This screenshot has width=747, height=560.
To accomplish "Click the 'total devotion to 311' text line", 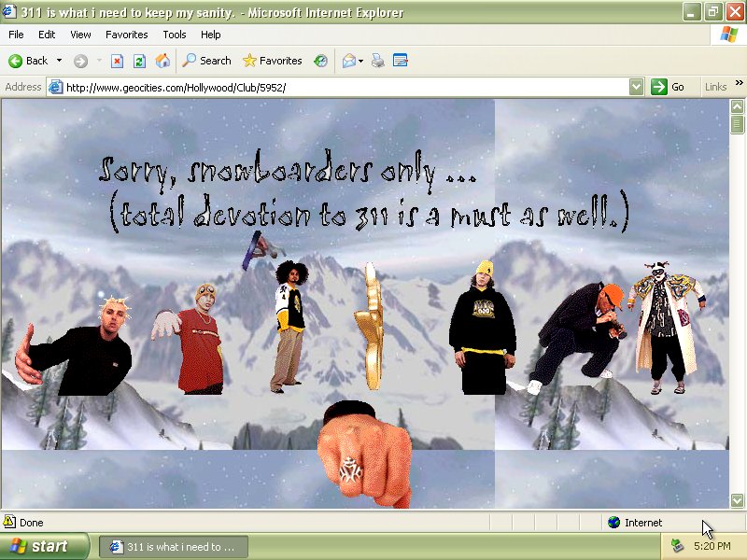I will click(369, 214).
